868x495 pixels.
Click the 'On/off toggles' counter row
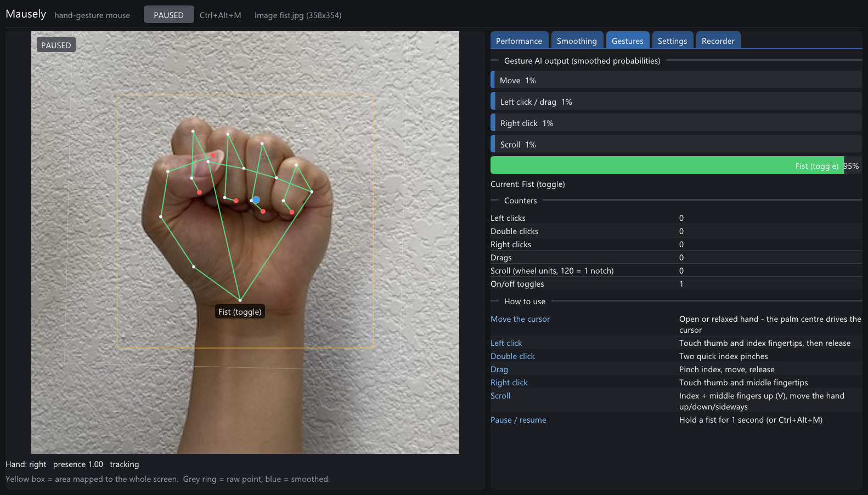pyautogui.click(x=676, y=284)
